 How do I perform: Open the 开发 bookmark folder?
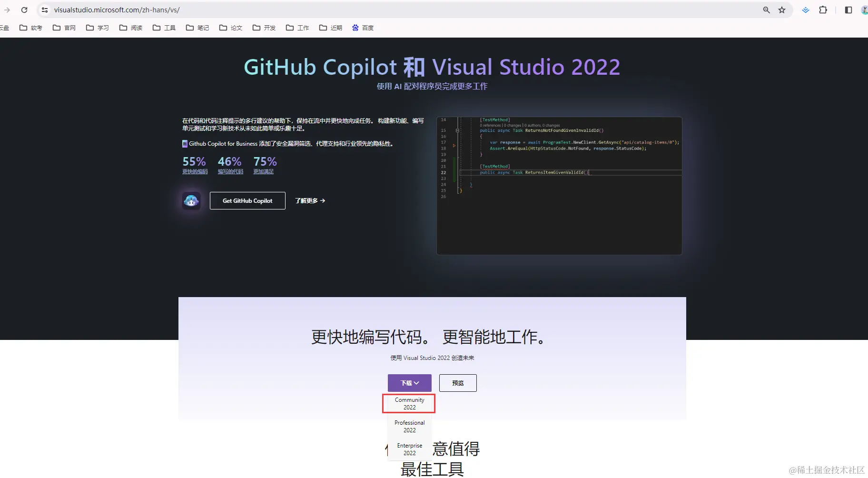[264, 28]
